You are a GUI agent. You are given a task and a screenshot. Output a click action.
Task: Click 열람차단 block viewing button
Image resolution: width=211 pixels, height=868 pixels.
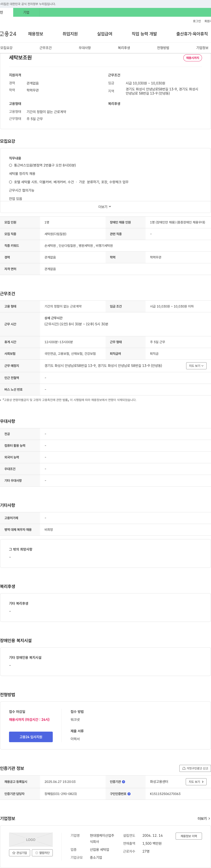(x=42, y=853)
